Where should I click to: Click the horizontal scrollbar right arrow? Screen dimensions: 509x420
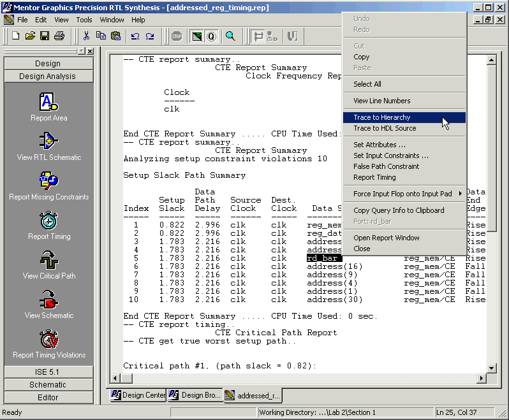coord(482,378)
